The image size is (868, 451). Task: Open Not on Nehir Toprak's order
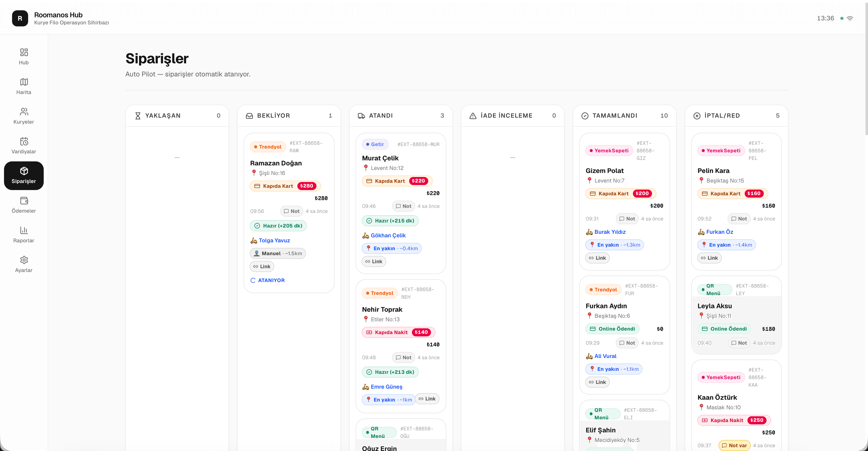tap(403, 357)
